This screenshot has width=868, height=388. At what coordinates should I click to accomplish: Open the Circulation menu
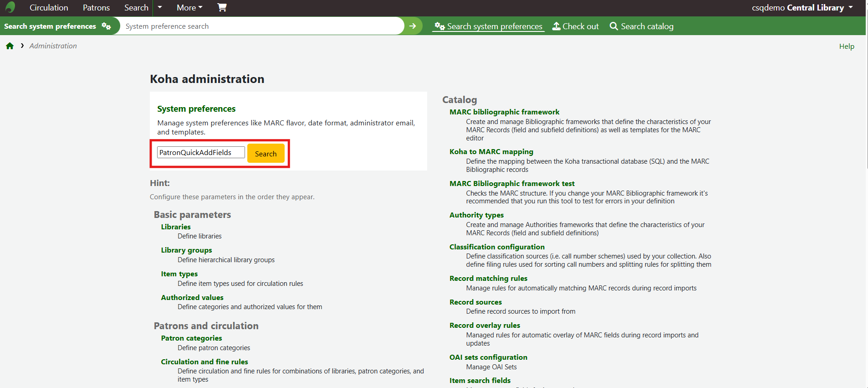pos(49,8)
